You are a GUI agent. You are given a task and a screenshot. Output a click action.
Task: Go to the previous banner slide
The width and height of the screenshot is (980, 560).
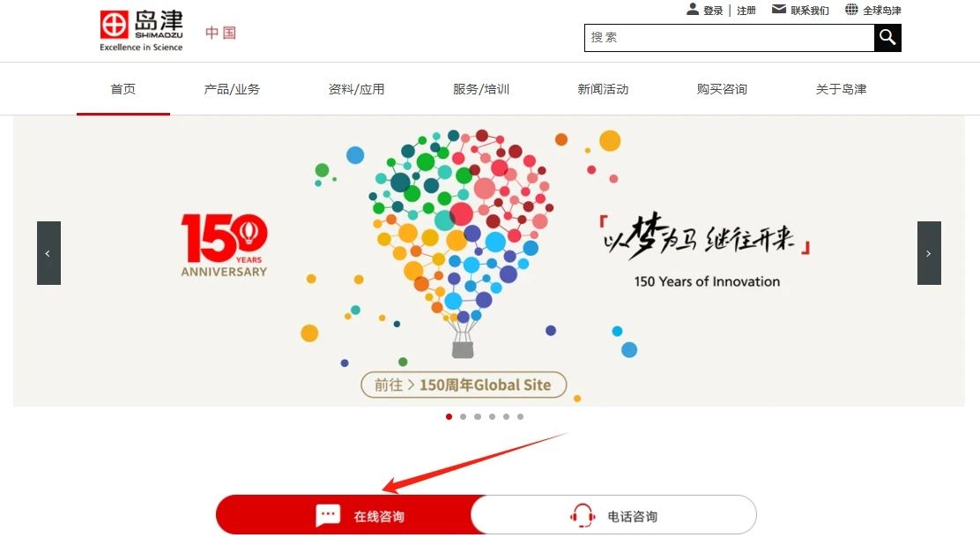click(x=48, y=253)
